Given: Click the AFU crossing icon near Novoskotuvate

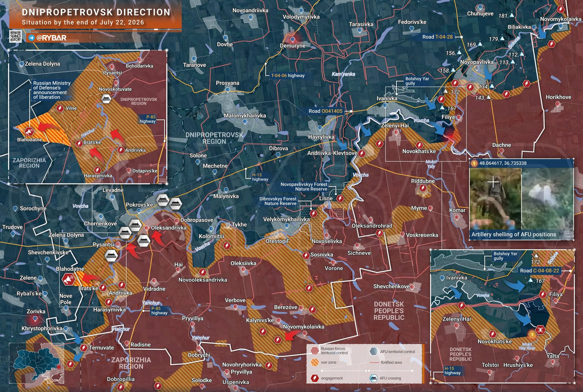Looking at the screenshot, I should pyautogui.click(x=106, y=99).
